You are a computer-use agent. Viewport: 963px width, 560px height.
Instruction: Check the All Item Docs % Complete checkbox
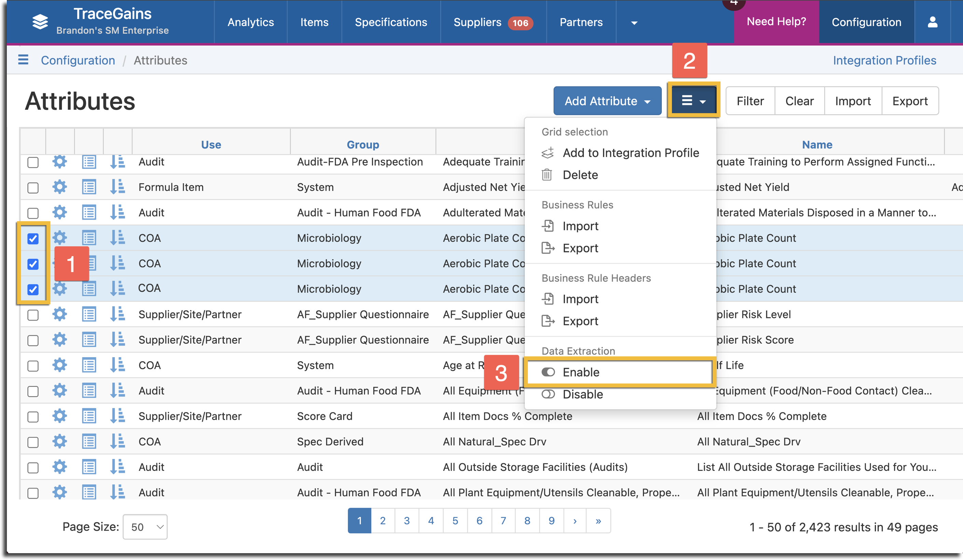[x=33, y=417]
